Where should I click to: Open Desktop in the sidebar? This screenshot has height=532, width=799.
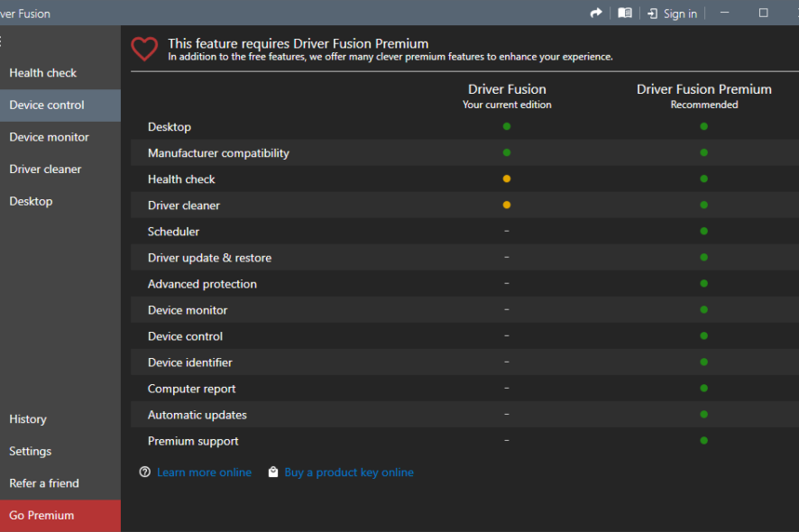(60, 201)
